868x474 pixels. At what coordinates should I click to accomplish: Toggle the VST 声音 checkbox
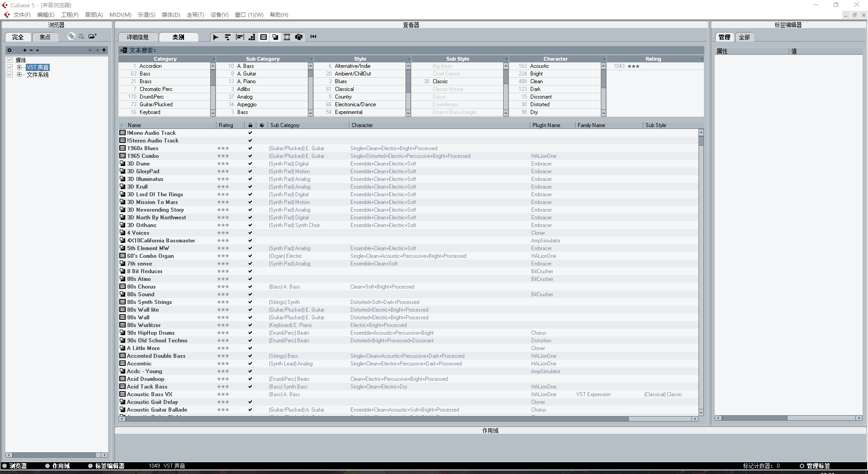[x=9, y=67]
